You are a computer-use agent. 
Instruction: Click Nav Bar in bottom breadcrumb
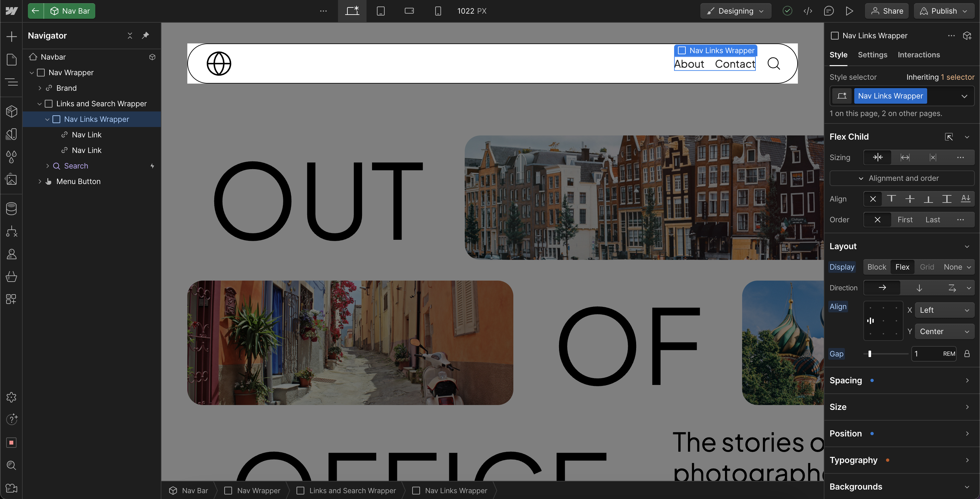189,491
